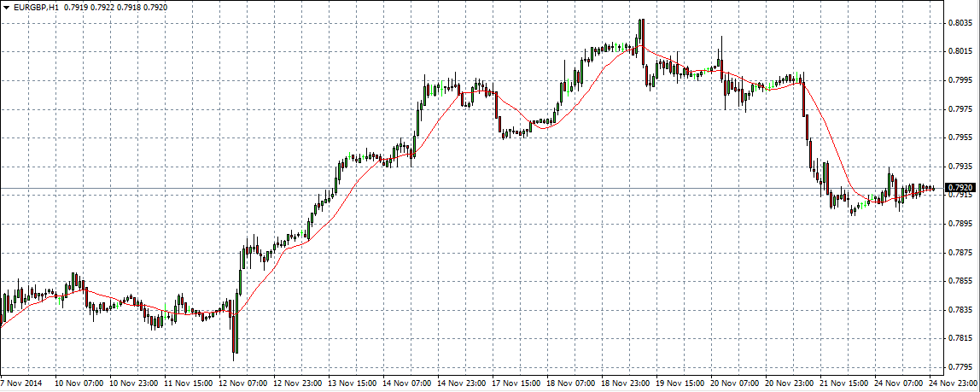Click the high value 0.7922 in header
980x392 pixels.
pos(102,6)
